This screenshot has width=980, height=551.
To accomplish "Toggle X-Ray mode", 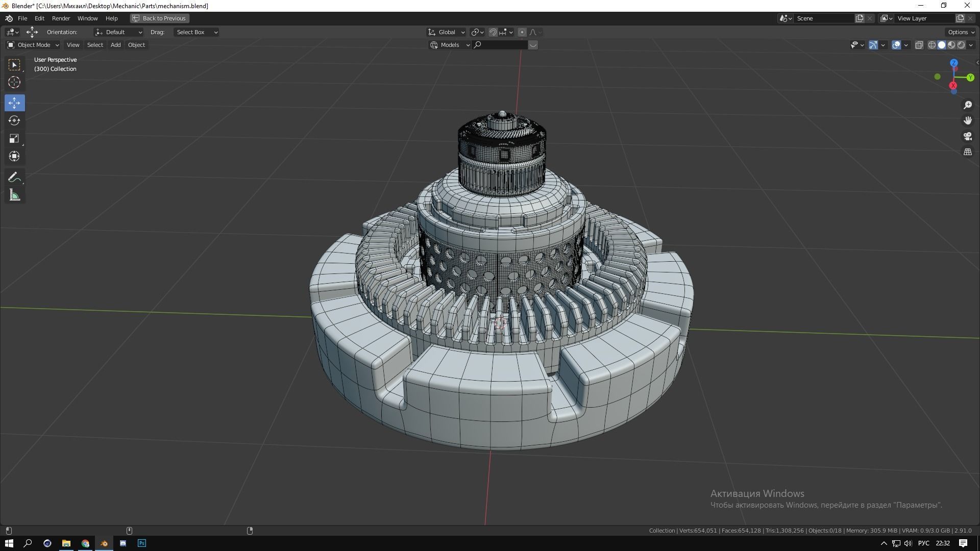I will pyautogui.click(x=919, y=45).
